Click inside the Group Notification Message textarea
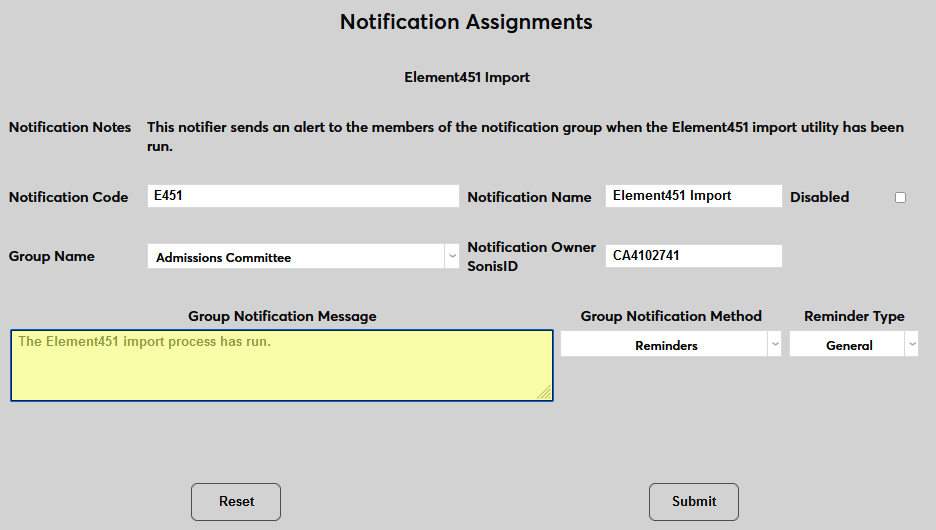 [280, 366]
